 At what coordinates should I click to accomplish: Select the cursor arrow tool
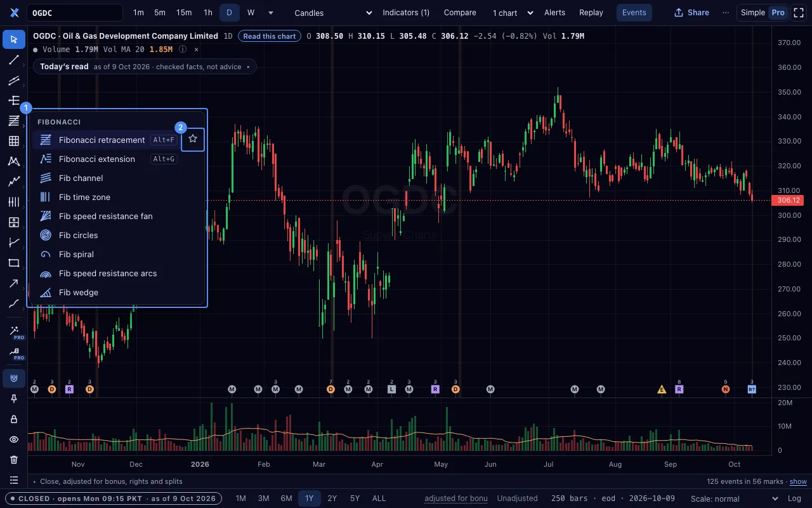click(14, 39)
